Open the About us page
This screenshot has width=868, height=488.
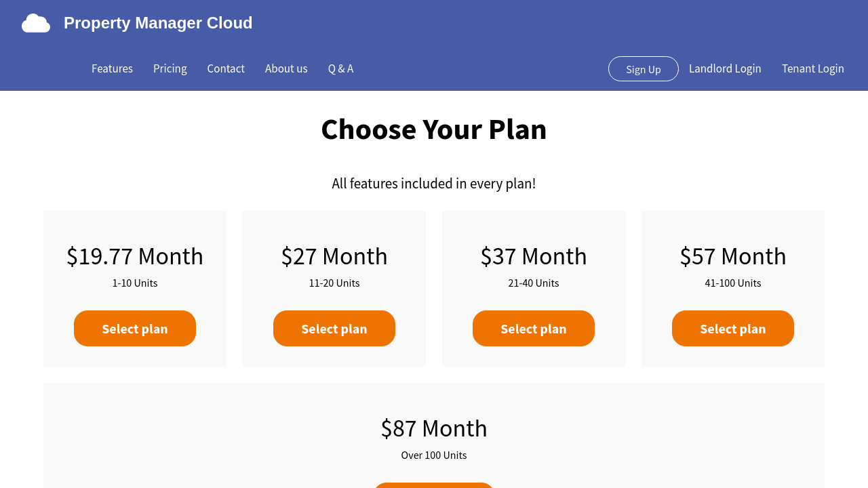point(286,68)
